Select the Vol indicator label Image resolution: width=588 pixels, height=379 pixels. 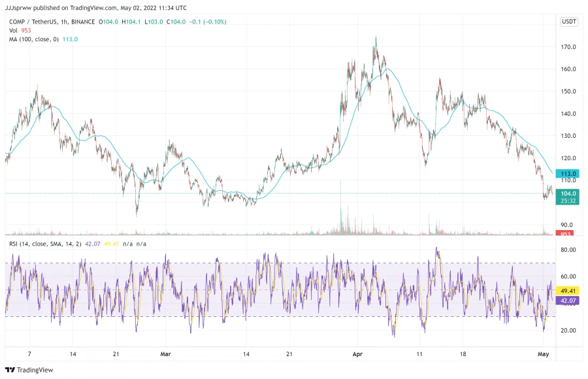pos(13,31)
